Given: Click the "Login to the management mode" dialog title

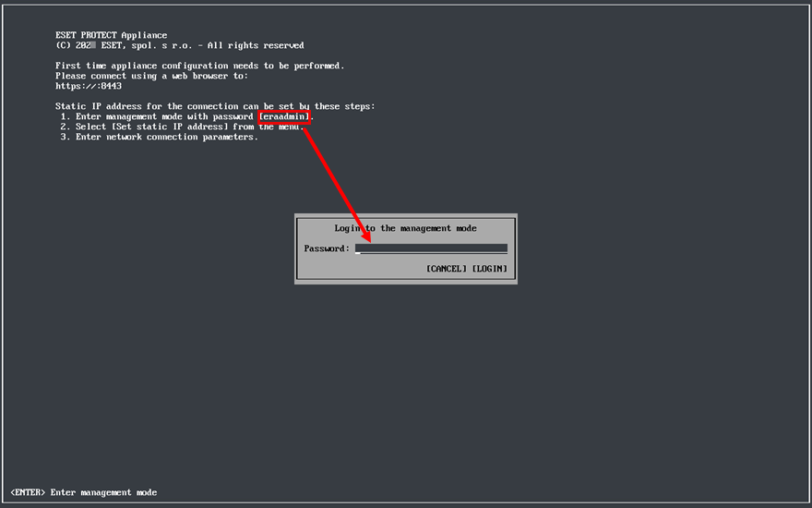Looking at the screenshot, I should coord(405,228).
